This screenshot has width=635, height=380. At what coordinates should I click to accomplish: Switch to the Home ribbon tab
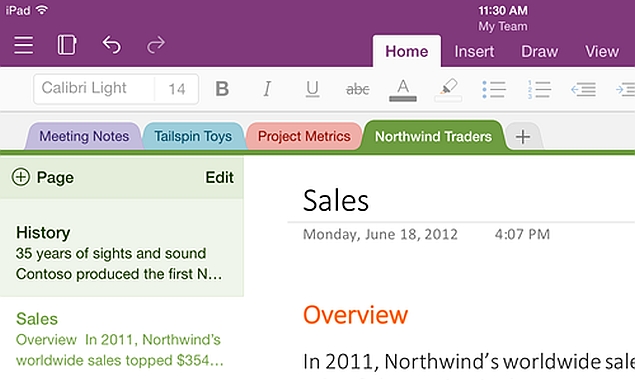click(x=407, y=51)
